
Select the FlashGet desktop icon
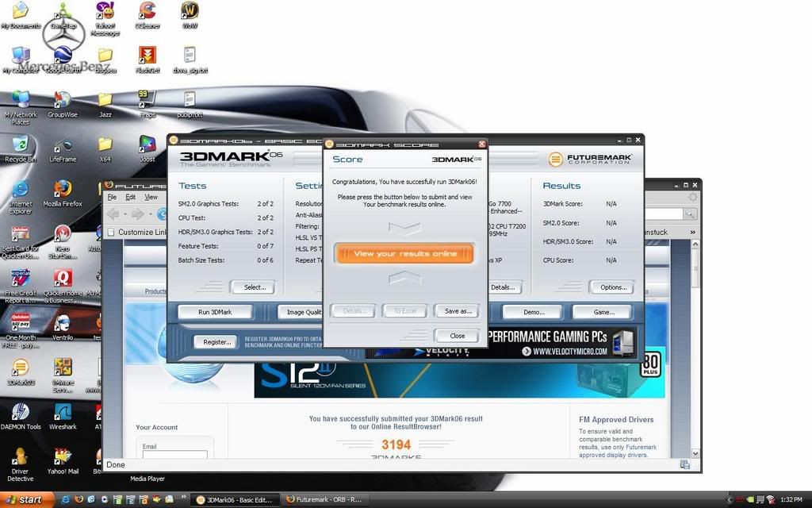pyautogui.click(x=147, y=60)
